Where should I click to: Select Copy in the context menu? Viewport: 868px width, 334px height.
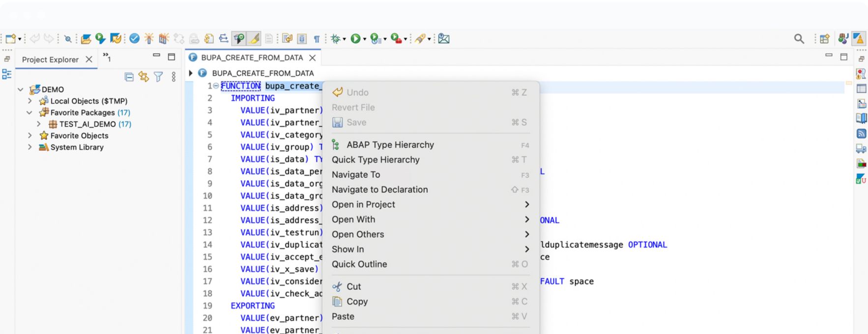357,302
